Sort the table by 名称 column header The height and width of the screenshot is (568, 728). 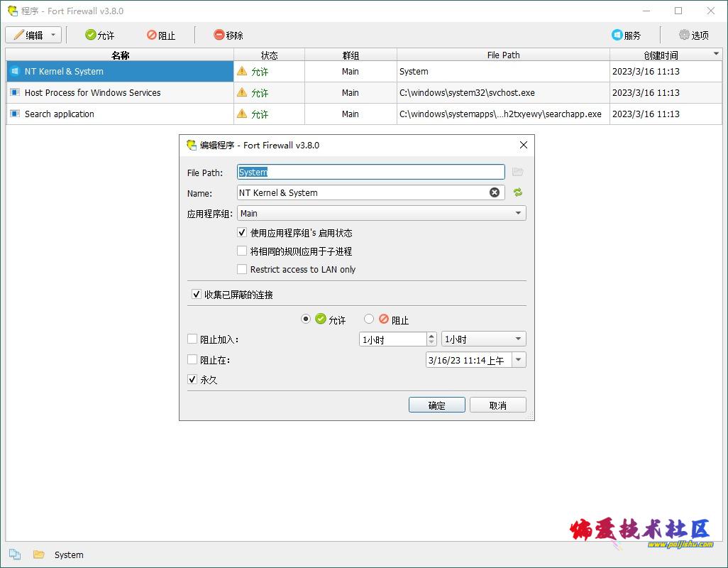[120, 55]
